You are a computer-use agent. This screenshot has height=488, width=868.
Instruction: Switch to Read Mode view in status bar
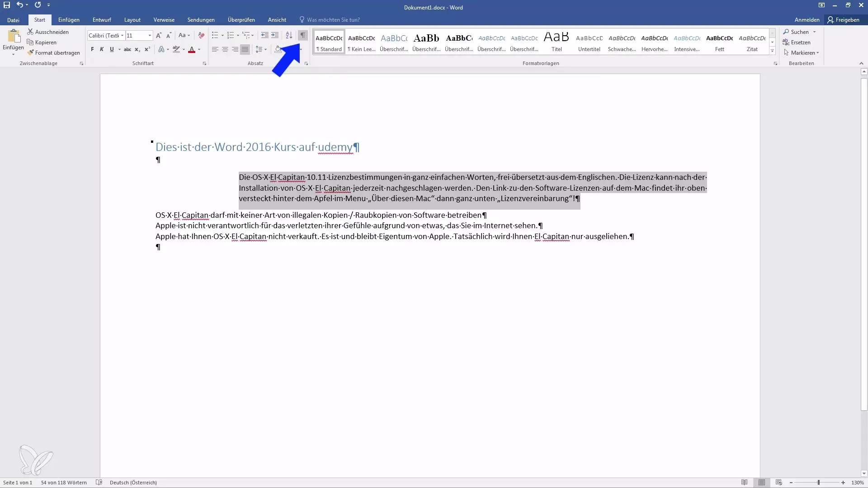[x=744, y=483]
